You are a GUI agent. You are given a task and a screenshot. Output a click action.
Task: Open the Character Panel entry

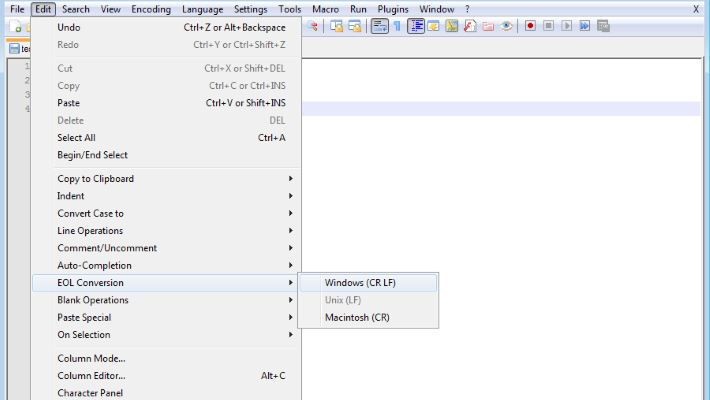coord(167,393)
